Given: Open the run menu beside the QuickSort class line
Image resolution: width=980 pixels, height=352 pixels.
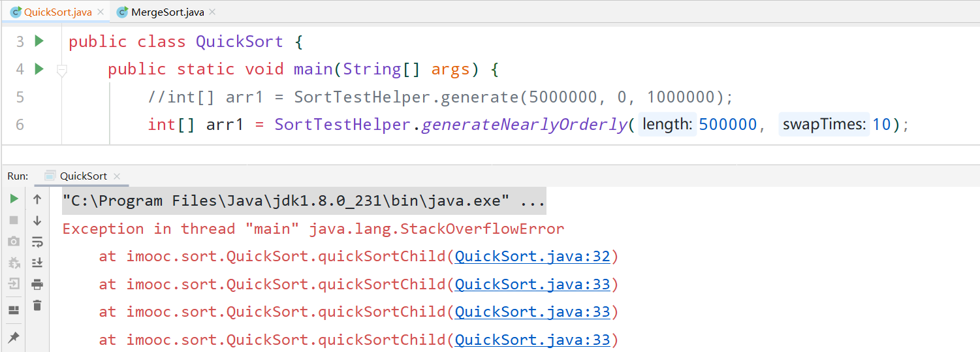Looking at the screenshot, I should point(39,41).
